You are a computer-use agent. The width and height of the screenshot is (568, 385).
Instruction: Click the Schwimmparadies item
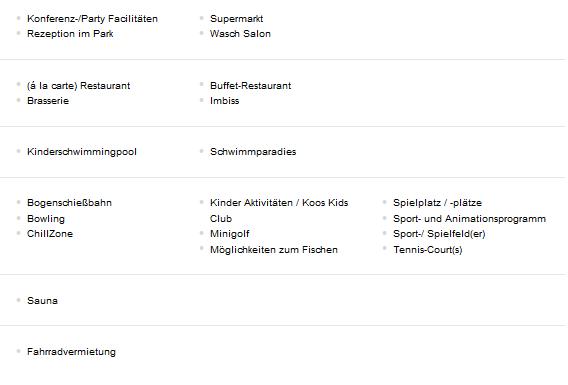pos(253,152)
